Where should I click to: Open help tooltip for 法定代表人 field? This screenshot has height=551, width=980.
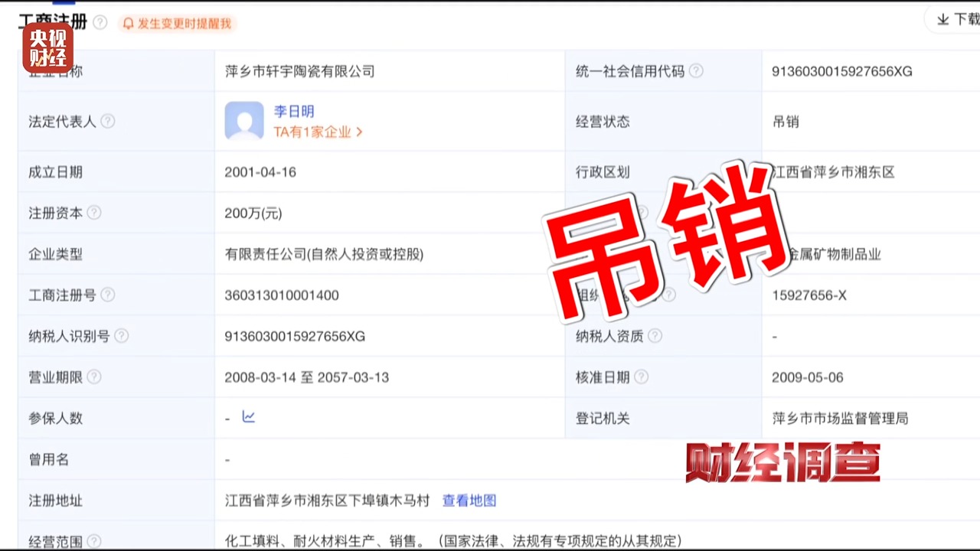[108, 121]
